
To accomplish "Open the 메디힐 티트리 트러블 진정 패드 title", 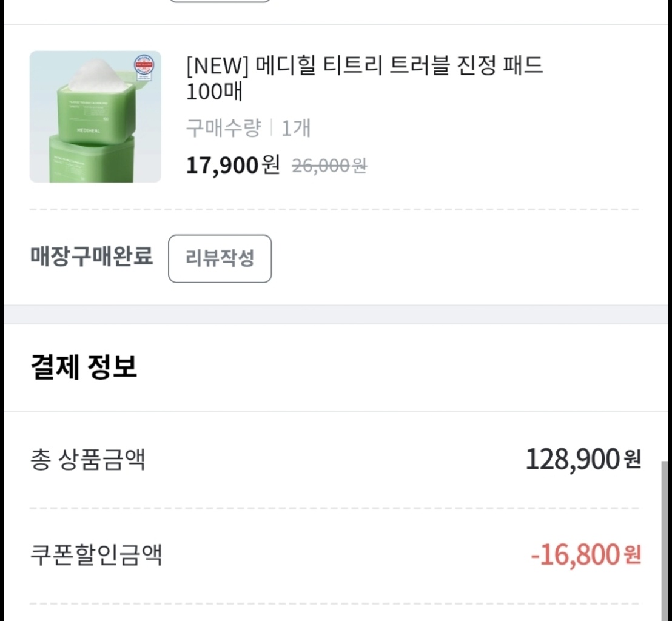I will click(364, 65).
